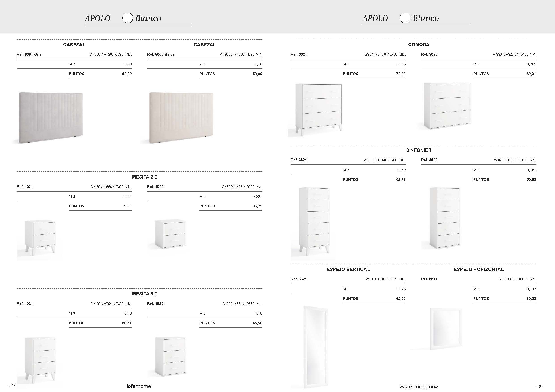Click the APOLO title on page 26
Viewport: 555px width, 392px height.
point(98,18)
